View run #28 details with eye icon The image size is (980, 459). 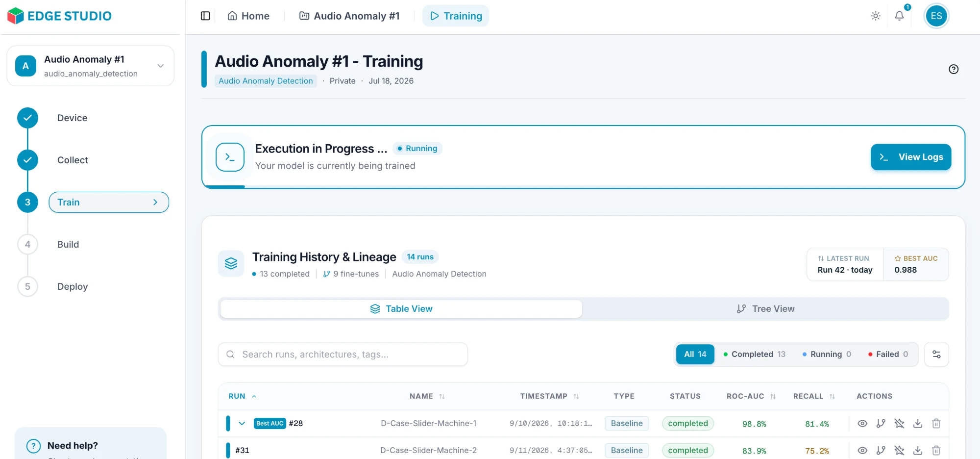pyautogui.click(x=862, y=423)
